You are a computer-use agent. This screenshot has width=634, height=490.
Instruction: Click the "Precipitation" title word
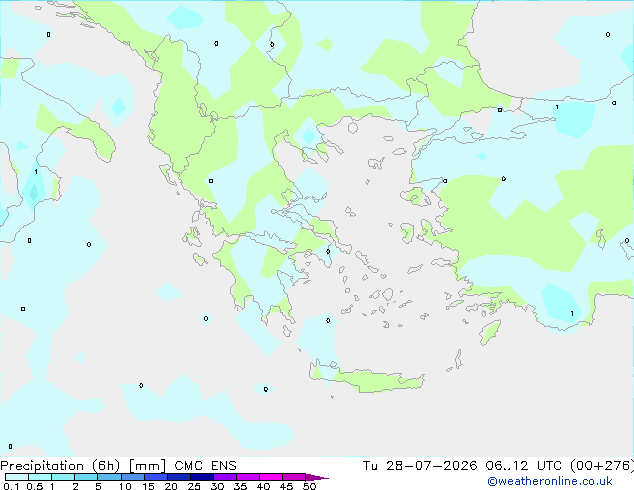coord(42,466)
